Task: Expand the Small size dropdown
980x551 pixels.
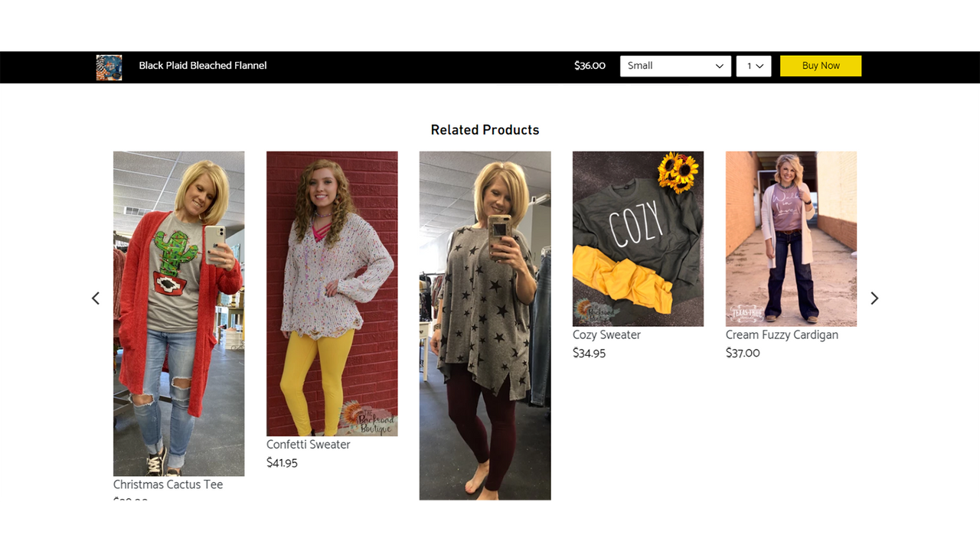Action: click(675, 66)
